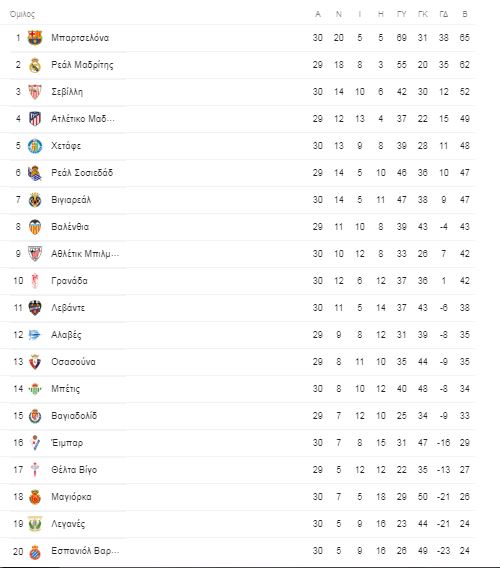Image resolution: width=500 pixels, height=568 pixels.
Task: Click the Real Betis green crest
Action: pyautogui.click(x=35, y=389)
